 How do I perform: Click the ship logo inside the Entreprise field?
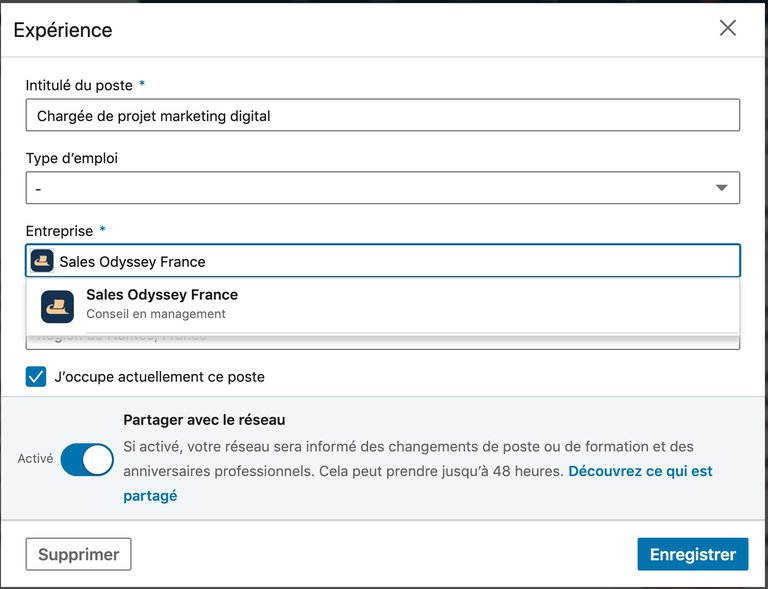pyautogui.click(x=42, y=260)
